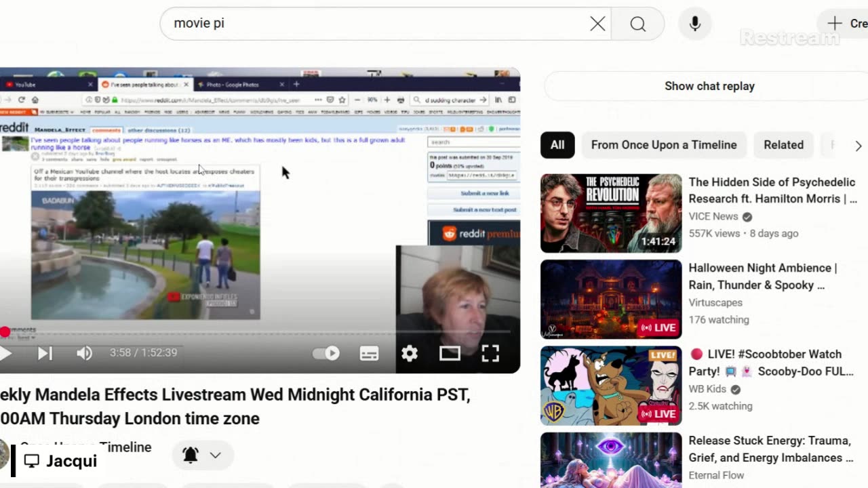The height and width of the screenshot is (488, 868).
Task: Click Submit a new link button
Action: click(x=473, y=193)
